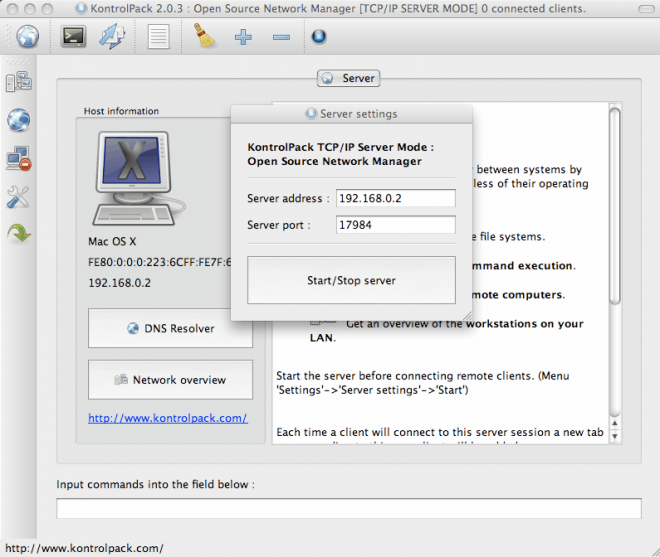Open the www.kontrolpack.com hyperlink
660x557 pixels.
click(167, 418)
